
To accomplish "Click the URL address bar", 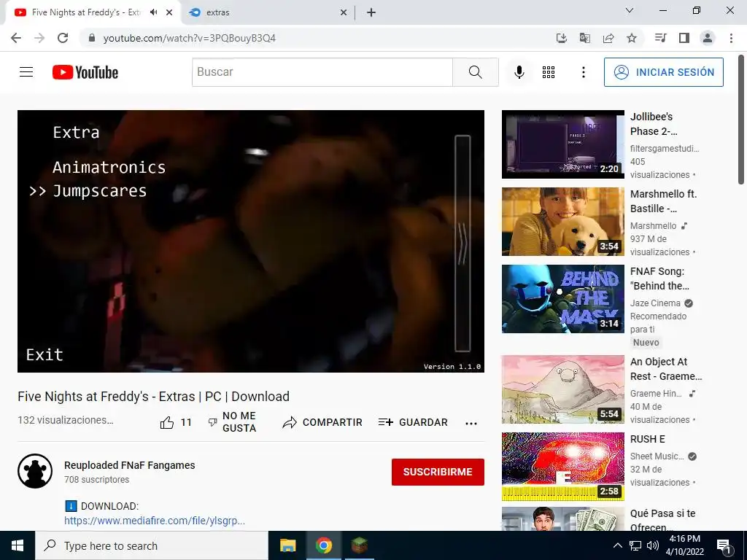I will coord(314,38).
